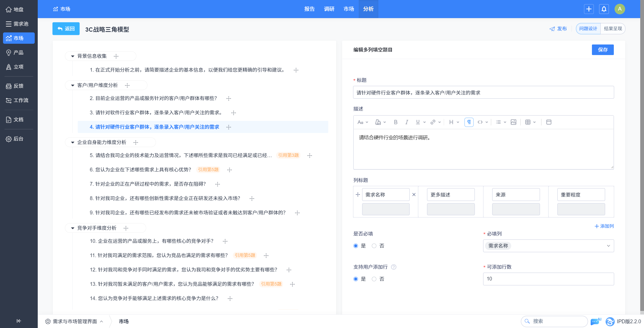
Task: Select 是 for 是否必填
Action: tap(356, 246)
